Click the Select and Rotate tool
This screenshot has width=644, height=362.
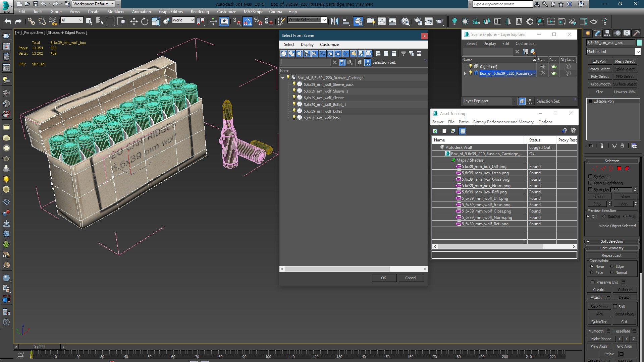click(x=145, y=21)
